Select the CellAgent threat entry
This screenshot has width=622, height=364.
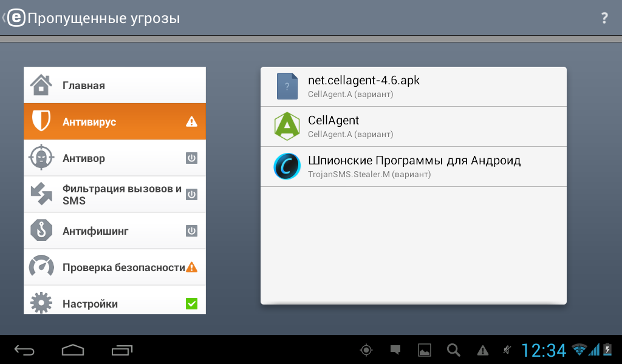413,127
